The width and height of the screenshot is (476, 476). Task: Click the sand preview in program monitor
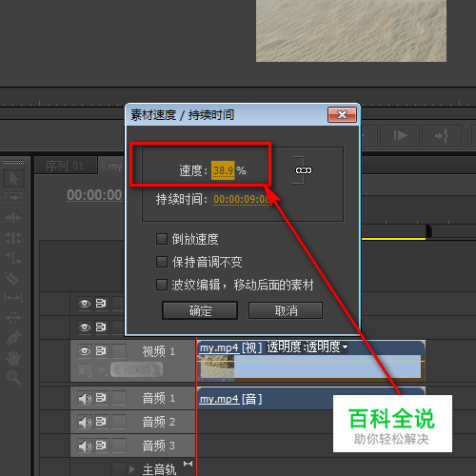pyautogui.click(x=351, y=30)
